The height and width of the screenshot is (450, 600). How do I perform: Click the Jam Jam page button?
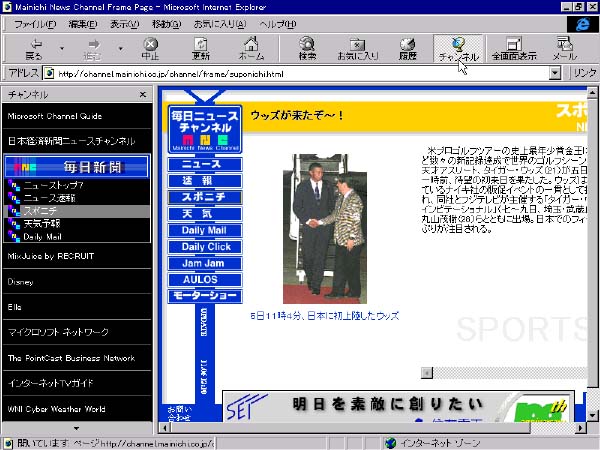(205, 263)
